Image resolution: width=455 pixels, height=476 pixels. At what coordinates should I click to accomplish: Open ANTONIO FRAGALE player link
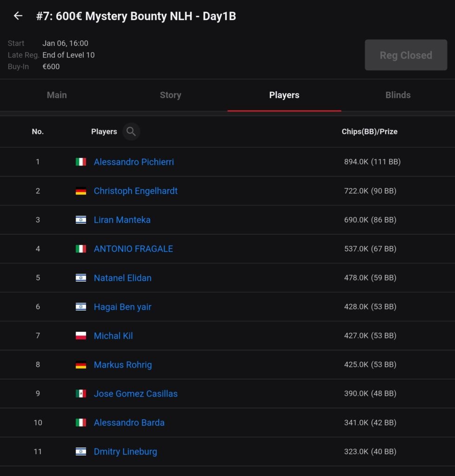tap(133, 249)
